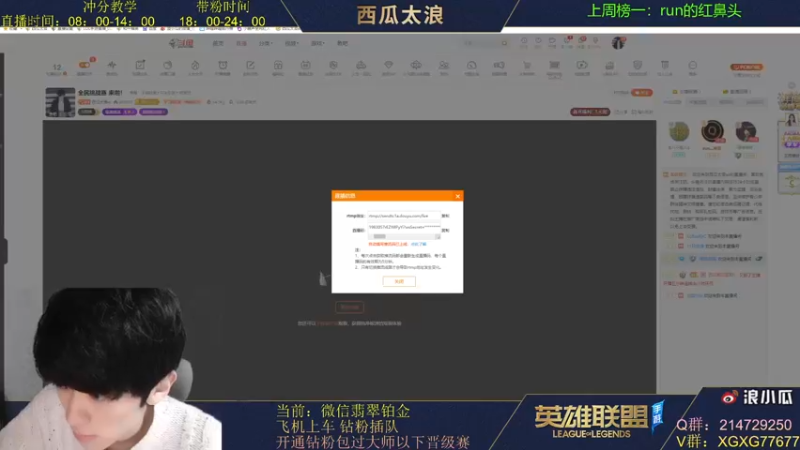Open the blue link beside the red warning
Viewport: 800px width, 450px height.
click(x=418, y=244)
